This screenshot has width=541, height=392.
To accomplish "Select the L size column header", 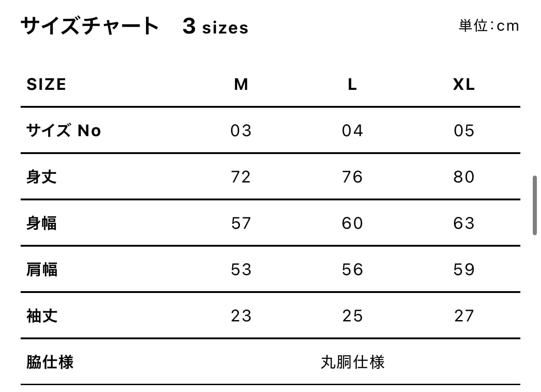I will pyautogui.click(x=352, y=84).
